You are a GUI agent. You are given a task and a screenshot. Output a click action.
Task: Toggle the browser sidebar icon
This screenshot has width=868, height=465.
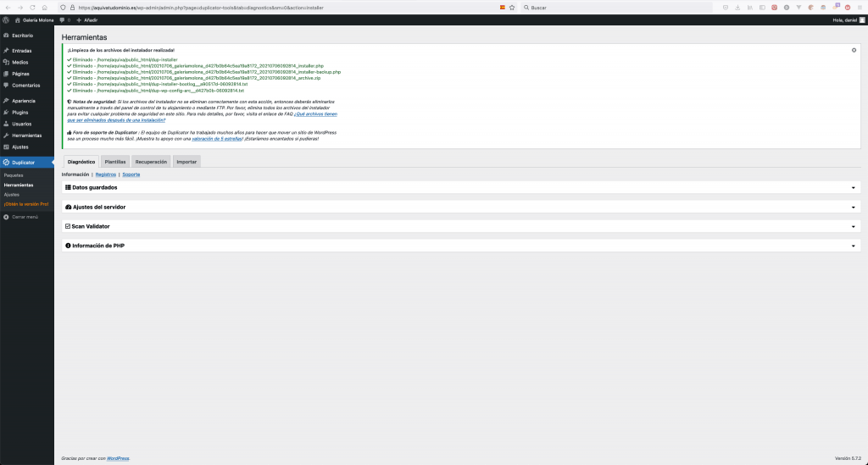[762, 8]
